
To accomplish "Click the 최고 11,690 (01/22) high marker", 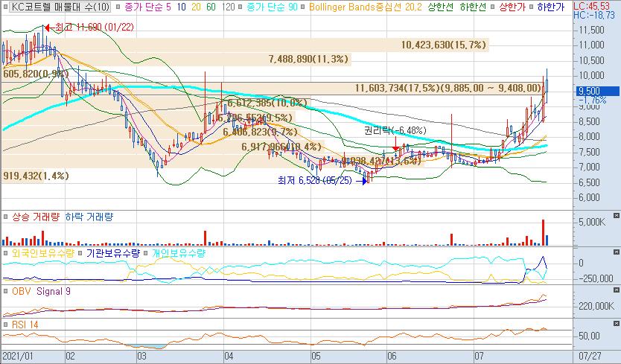I will 89,28.
